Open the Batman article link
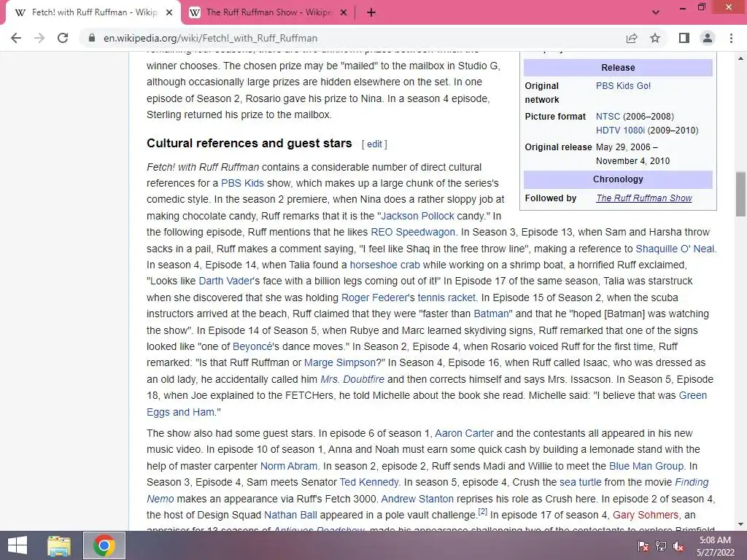Viewport: 747px width, 560px height. click(492, 314)
